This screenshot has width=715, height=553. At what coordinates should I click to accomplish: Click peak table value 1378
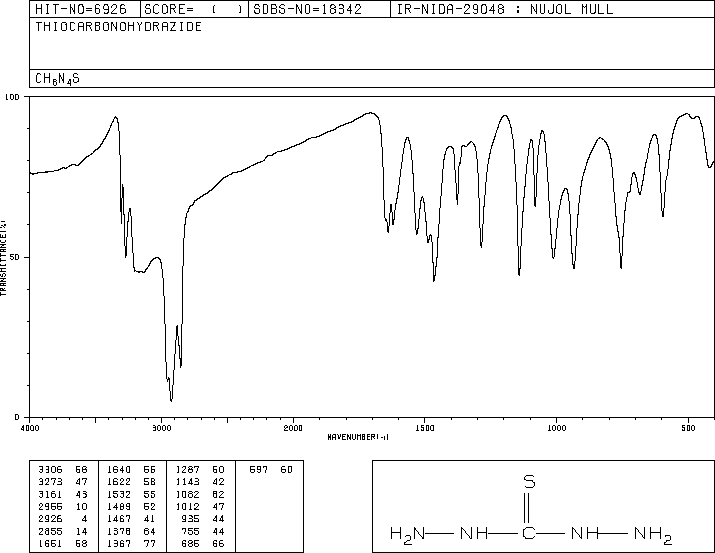tap(119, 531)
